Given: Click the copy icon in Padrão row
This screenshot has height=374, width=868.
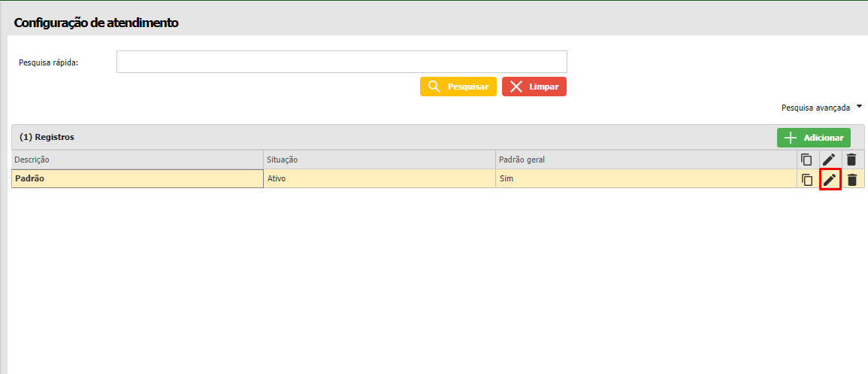Looking at the screenshot, I should point(807,180).
